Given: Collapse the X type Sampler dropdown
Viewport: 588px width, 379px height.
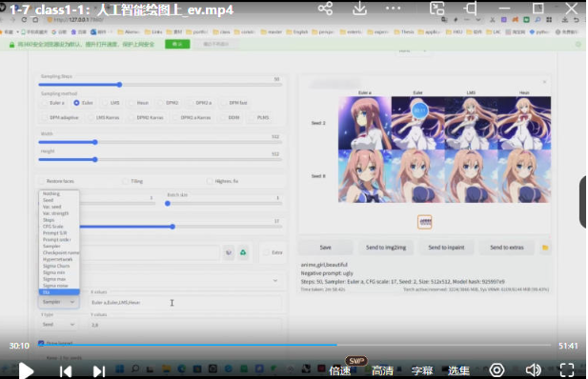Looking at the screenshot, I should [x=58, y=302].
